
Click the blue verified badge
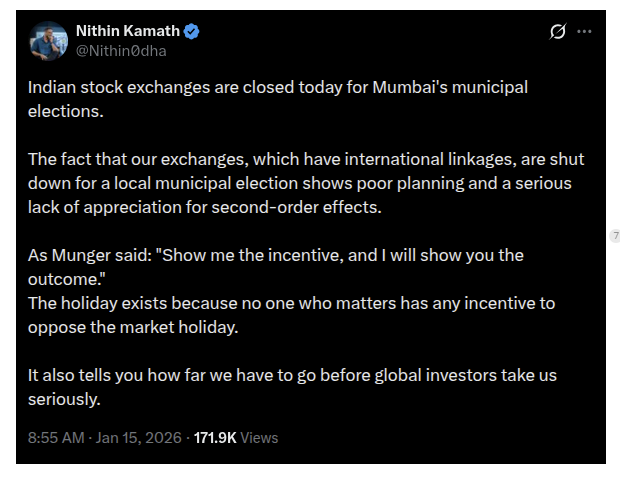click(192, 31)
